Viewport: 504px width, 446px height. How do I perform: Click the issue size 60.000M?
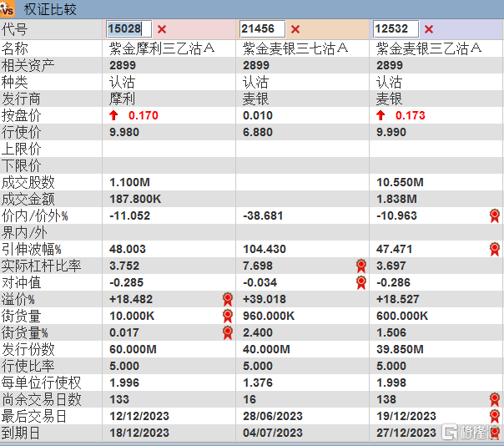(133, 350)
